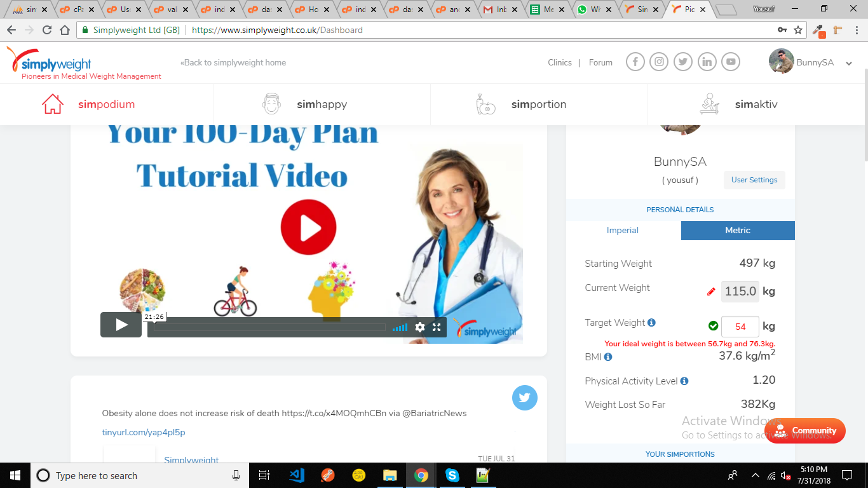This screenshot has width=868, height=488.
Task: Open the Community chat button
Action: click(805, 431)
